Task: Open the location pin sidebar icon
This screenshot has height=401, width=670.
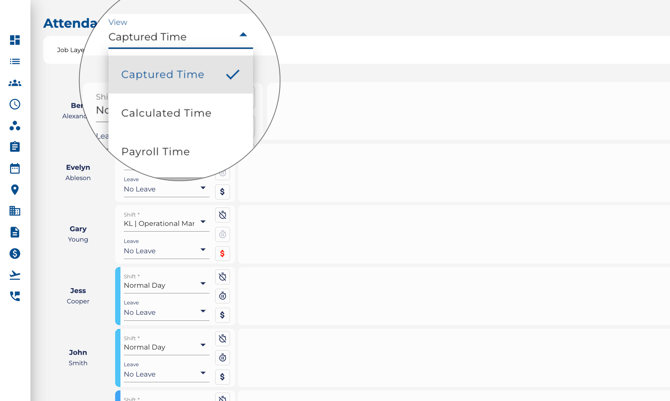Action: (15, 190)
